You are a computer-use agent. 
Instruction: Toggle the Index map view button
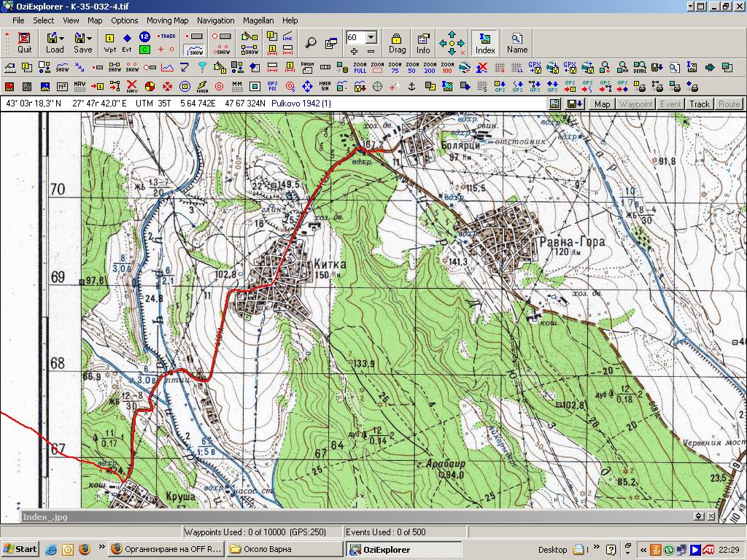pos(485,42)
